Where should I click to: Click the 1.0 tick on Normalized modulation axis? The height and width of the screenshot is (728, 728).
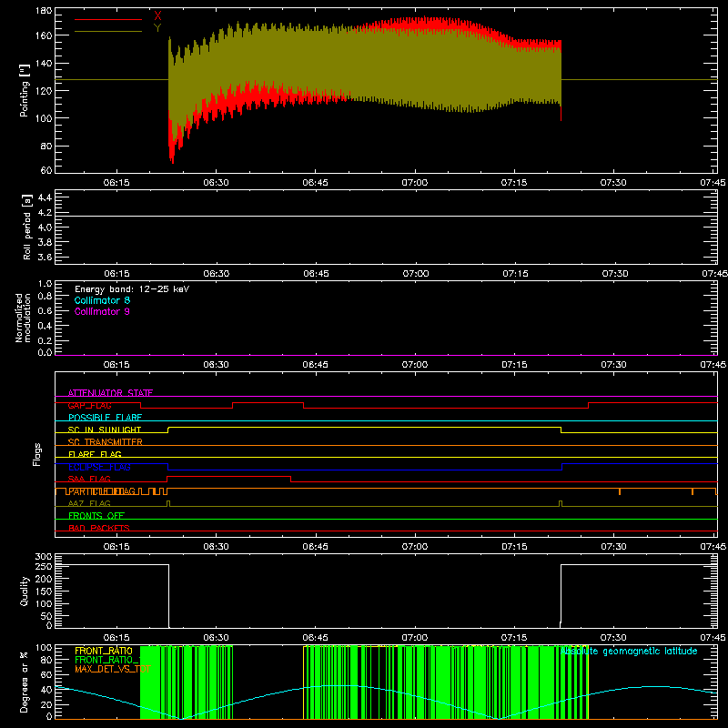click(x=45, y=283)
